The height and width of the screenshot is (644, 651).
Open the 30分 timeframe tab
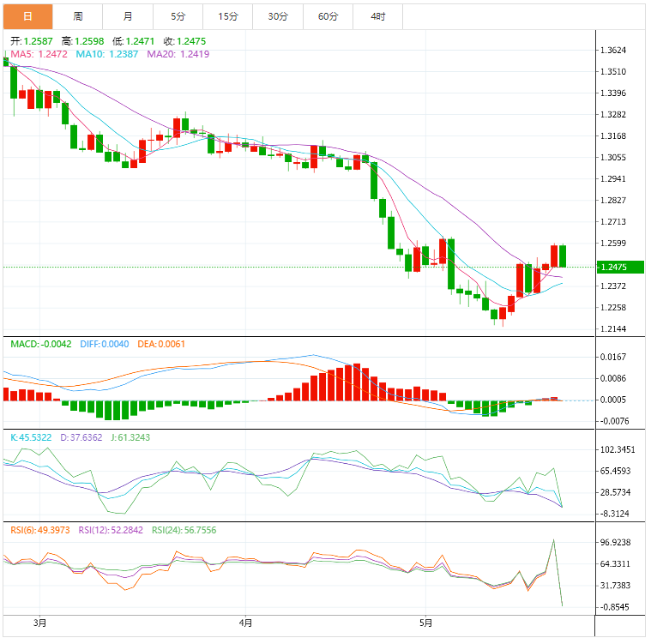pos(278,16)
